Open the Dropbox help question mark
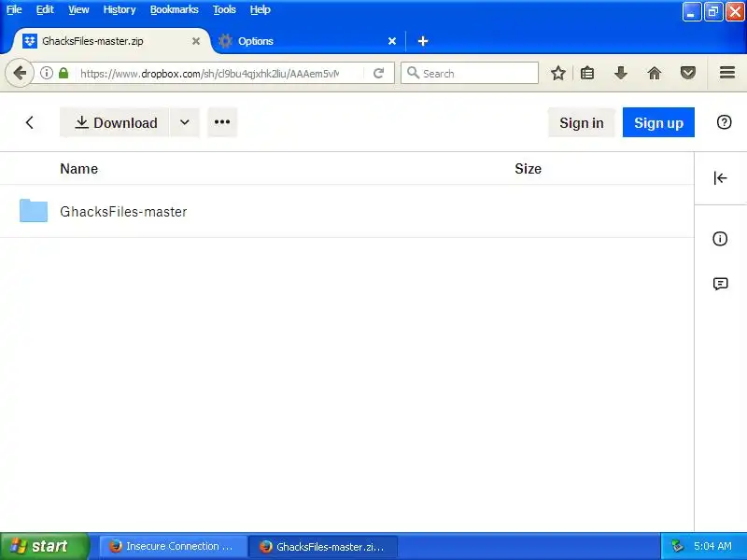The height and width of the screenshot is (560, 747). pos(724,122)
